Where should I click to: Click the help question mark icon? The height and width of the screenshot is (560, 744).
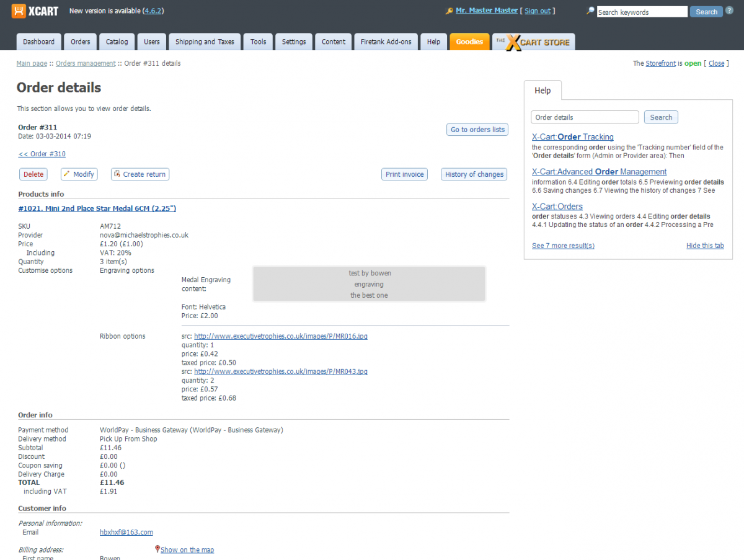(x=729, y=11)
